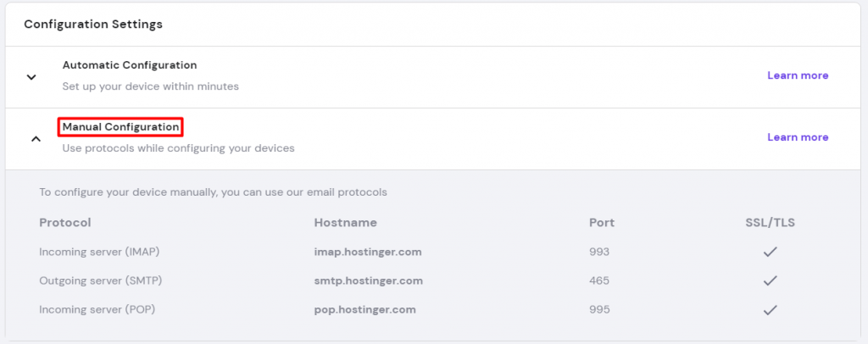Click the POP SSL/TLS checkmark
The image size is (868, 344).
pyautogui.click(x=770, y=309)
